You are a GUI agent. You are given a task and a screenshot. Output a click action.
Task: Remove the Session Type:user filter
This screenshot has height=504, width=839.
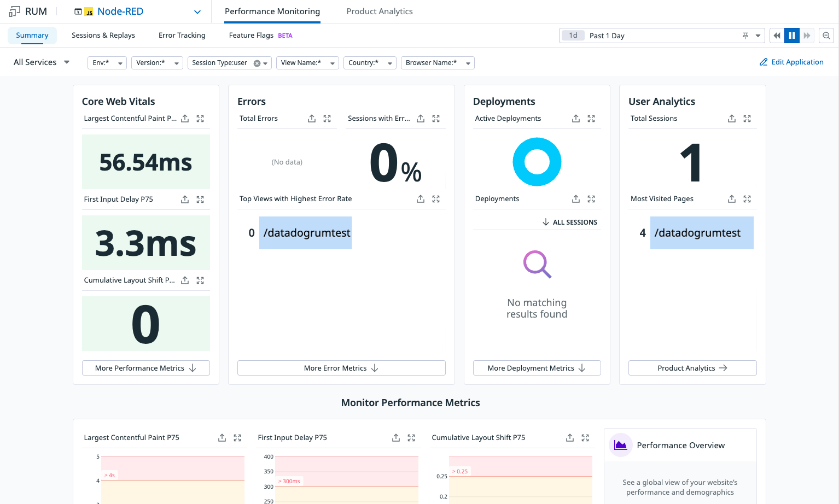tap(257, 63)
